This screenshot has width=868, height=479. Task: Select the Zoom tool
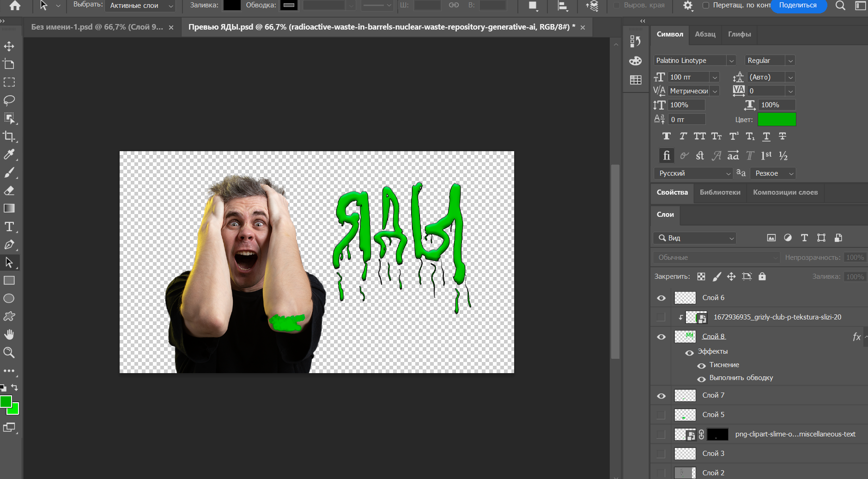[x=9, y=352]
